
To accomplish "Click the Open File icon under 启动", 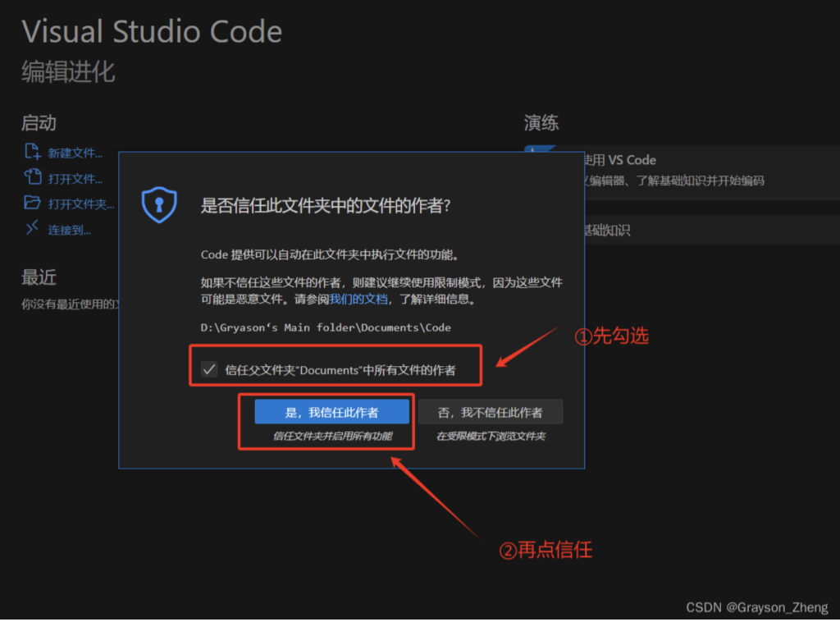I will tap(32, 177).
